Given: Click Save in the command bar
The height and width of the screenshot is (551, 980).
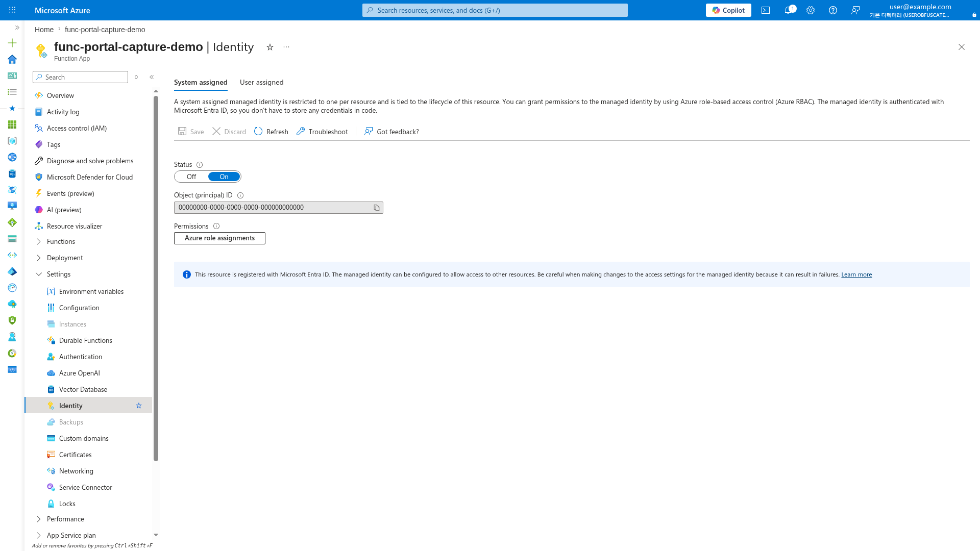Looking at the screenshot, I should 191,132.
